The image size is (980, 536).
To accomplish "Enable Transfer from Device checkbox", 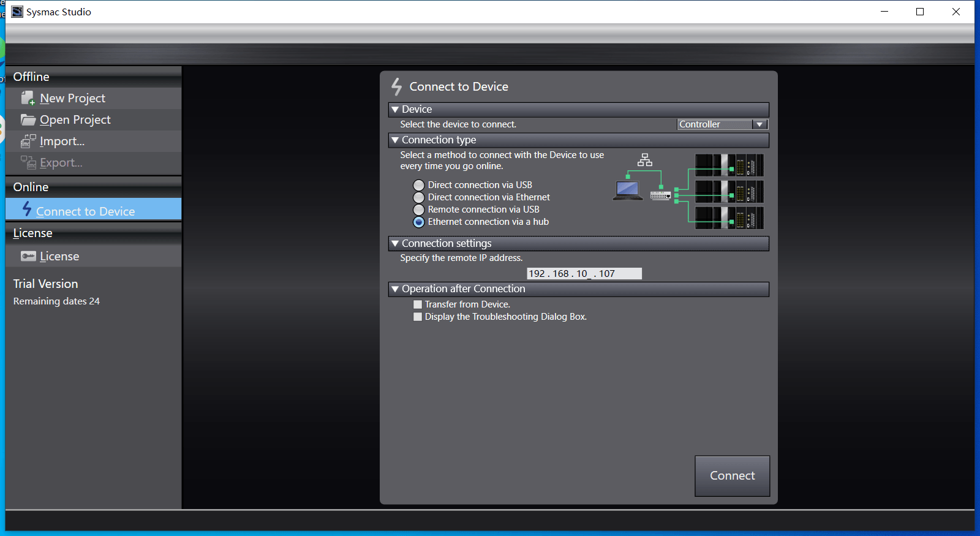I will [418, 304].
